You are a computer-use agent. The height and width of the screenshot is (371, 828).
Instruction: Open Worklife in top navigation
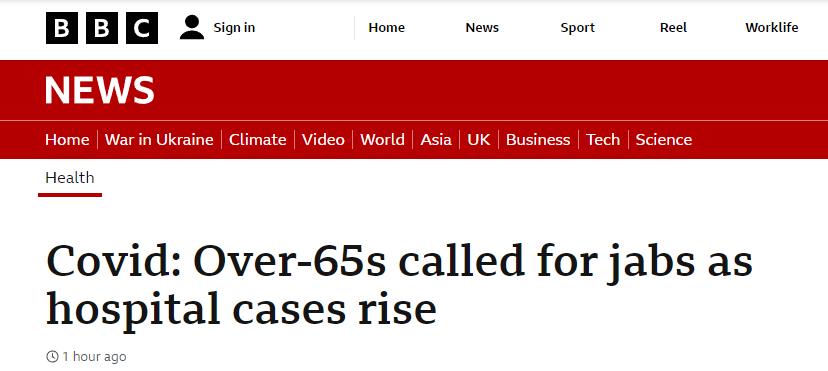pos(771,27)
